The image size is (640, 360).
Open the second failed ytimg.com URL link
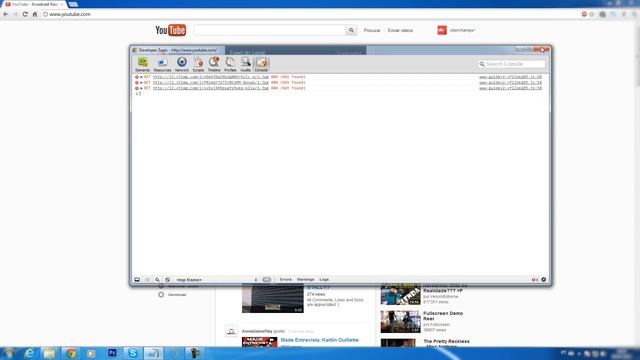coord(211,82)
